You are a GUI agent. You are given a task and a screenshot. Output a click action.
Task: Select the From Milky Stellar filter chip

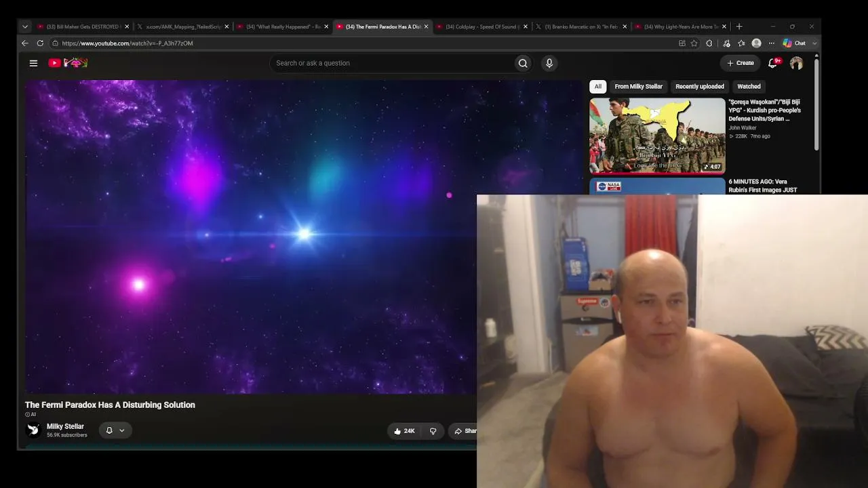coord(638,87)
